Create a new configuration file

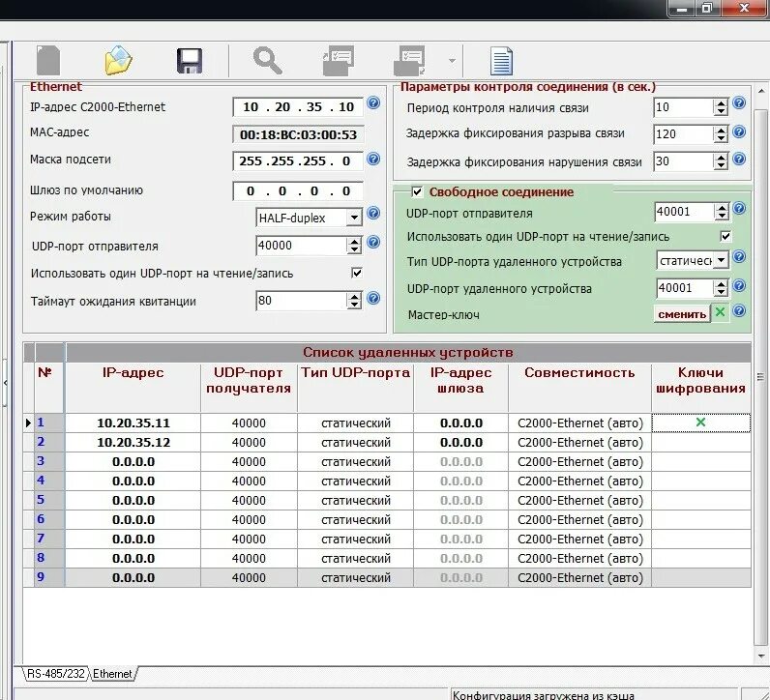click(x=48, y=60)
